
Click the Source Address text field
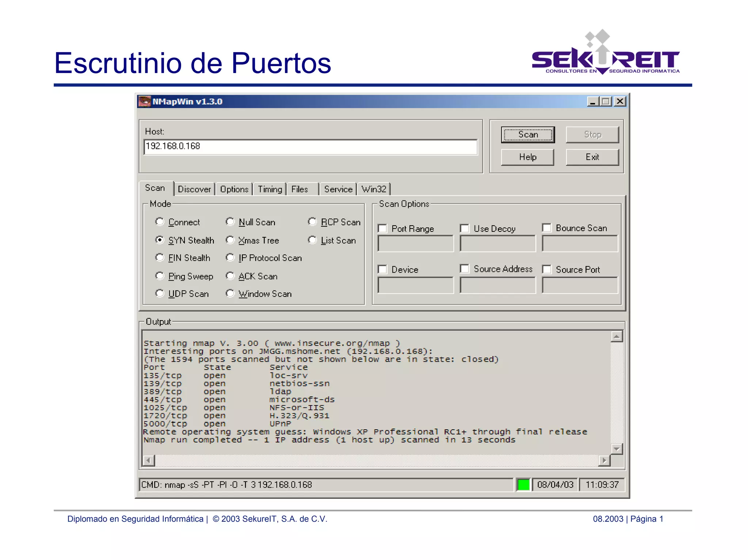(x=498, y=285)
